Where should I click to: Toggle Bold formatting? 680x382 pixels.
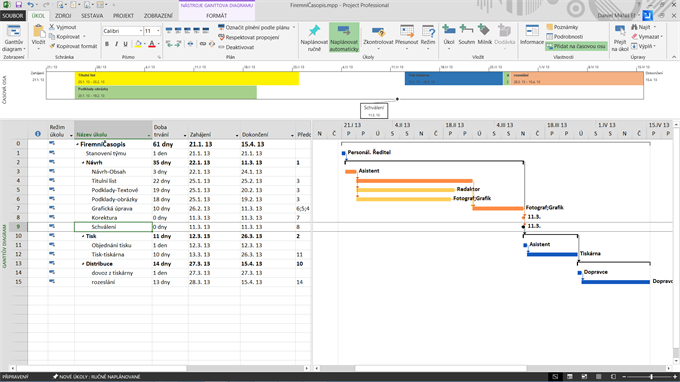107,44
